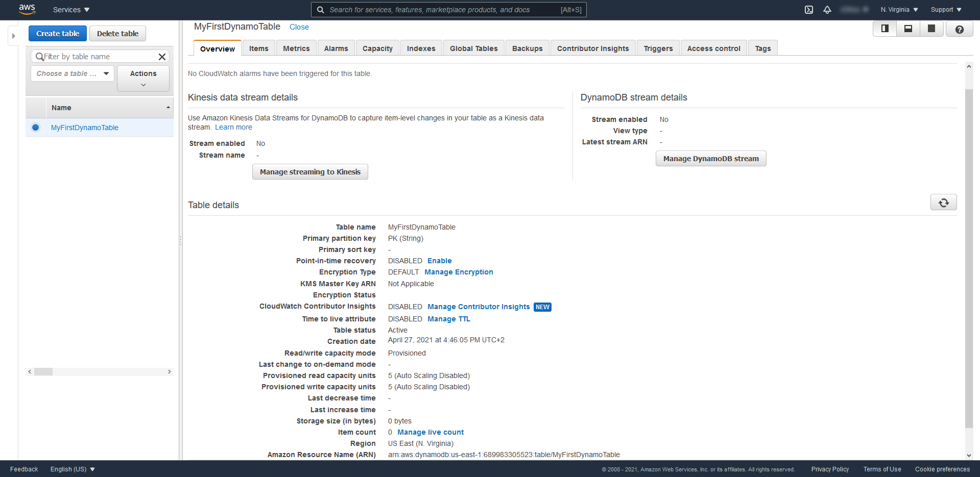Screen dimensions: 980x477
Task: Click the scroll up arrow of details pane
Action: tap(969, 66)
